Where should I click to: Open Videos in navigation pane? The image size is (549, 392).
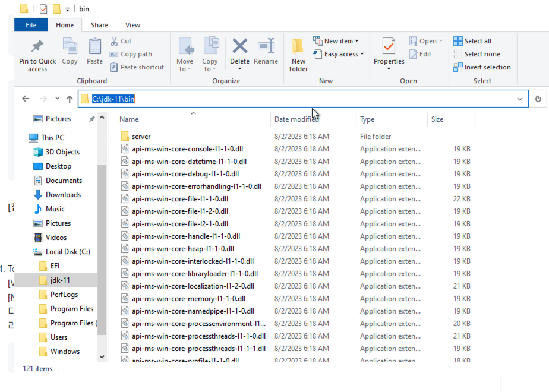click(x=50, y=238)
